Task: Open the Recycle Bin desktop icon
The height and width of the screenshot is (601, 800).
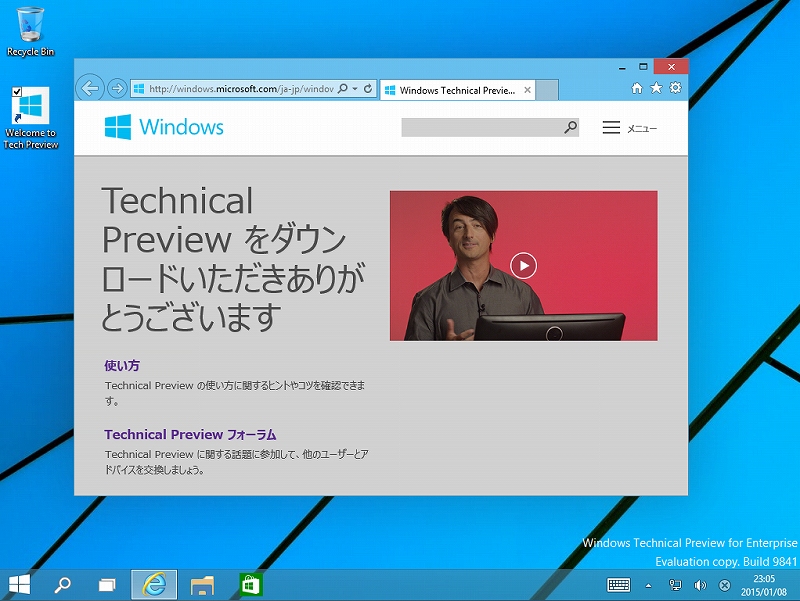Action: coord(30,31)
